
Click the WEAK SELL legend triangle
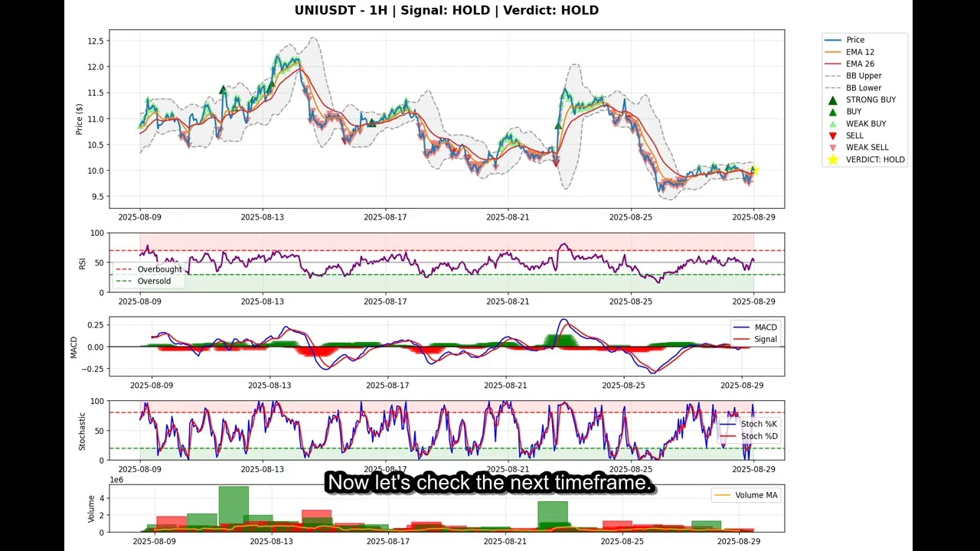[833, 148]
